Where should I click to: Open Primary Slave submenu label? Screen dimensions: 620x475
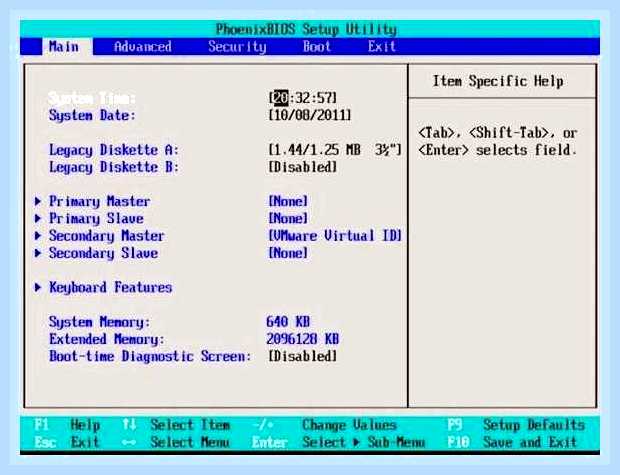pyautogui.click(x=96, y=219)
